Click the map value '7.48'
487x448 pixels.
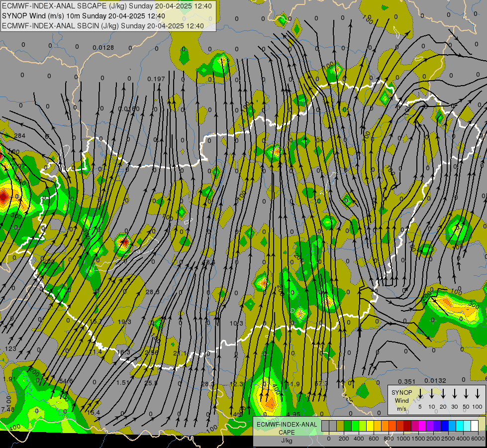click(x=8, y=409)
